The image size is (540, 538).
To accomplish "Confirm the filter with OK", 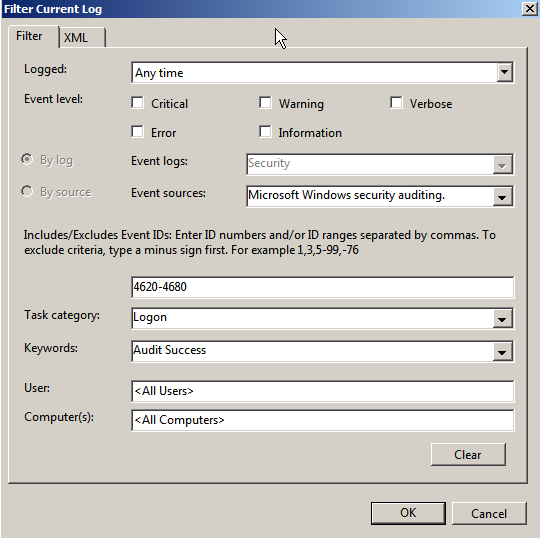I will pyautogui.click(x=408, y=513).
